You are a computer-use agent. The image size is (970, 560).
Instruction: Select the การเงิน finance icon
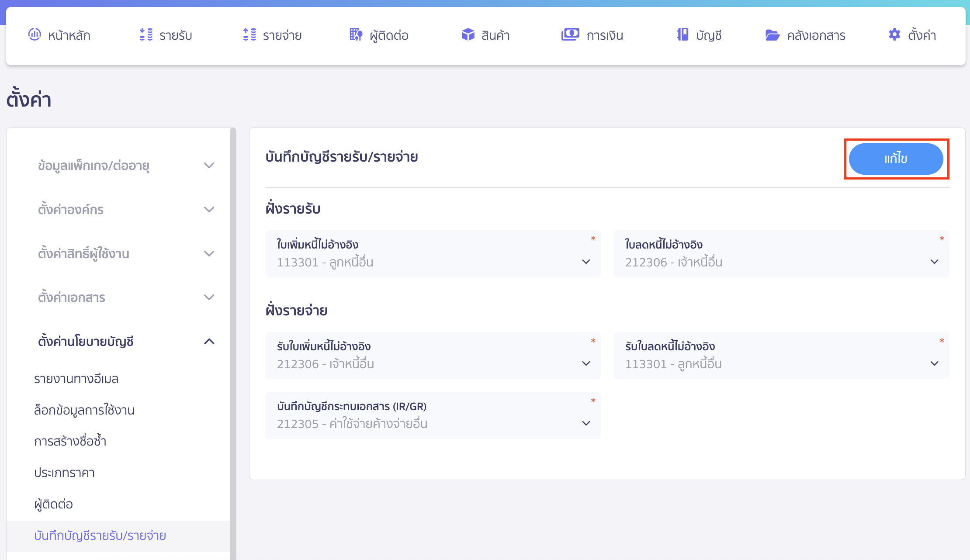point(570,35)
